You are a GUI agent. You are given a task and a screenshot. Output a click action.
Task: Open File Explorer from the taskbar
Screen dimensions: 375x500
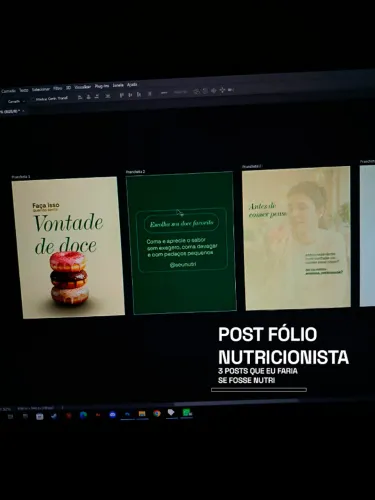coord(142,414)
